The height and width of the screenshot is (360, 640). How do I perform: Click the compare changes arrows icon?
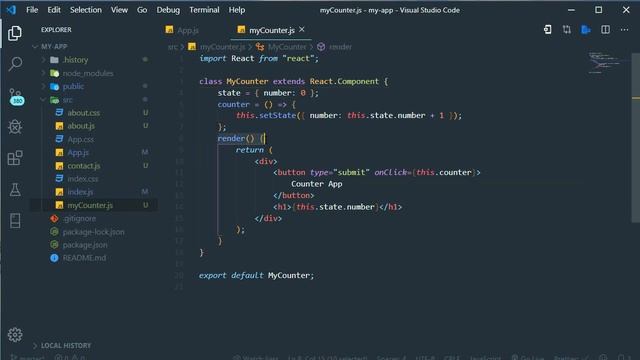(x=567, y=30)
